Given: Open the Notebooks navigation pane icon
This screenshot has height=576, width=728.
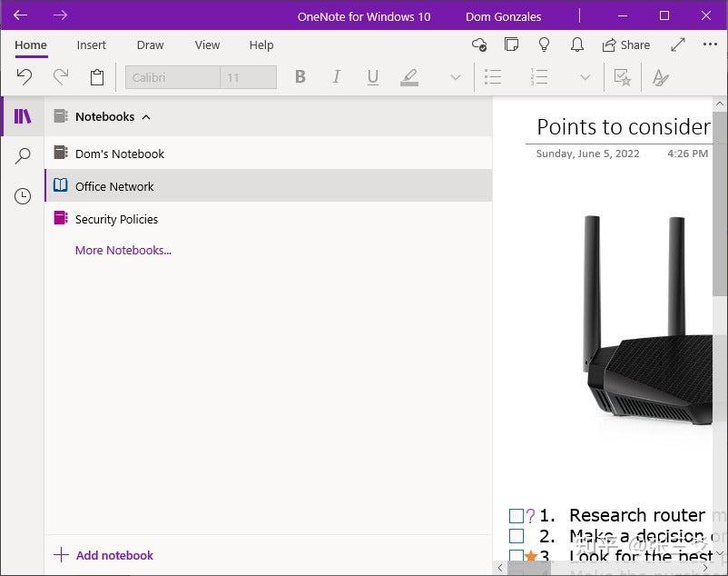Looking at the screenshot, I should pos(22,116).
